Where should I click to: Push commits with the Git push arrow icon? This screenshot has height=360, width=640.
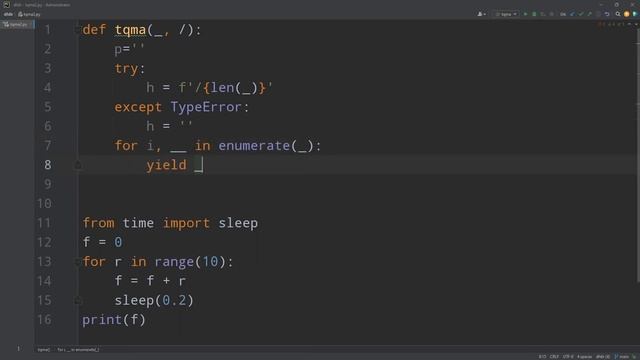[589, 14]
